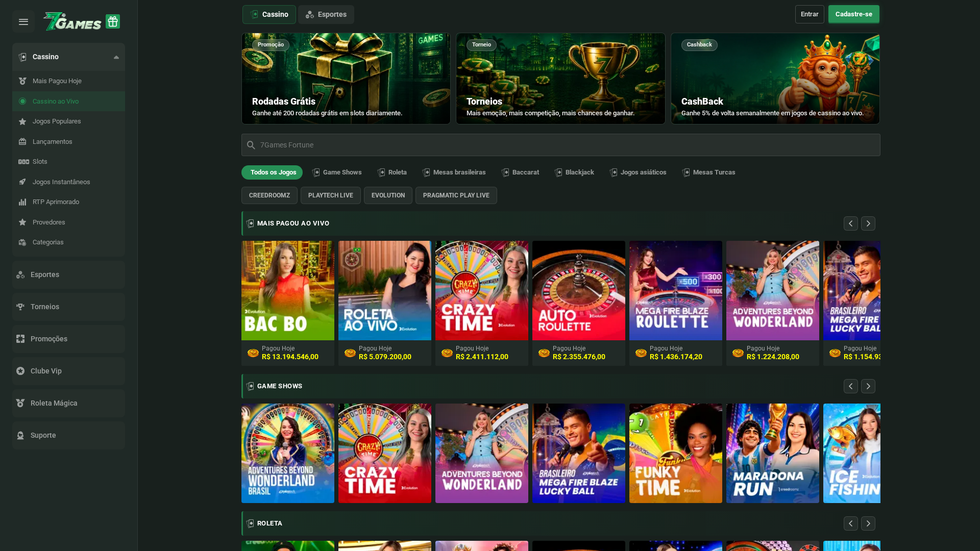The width and height of the screenshot is (980, 551).
Task: Select the Roleta category filter
Action: (392, 172)
